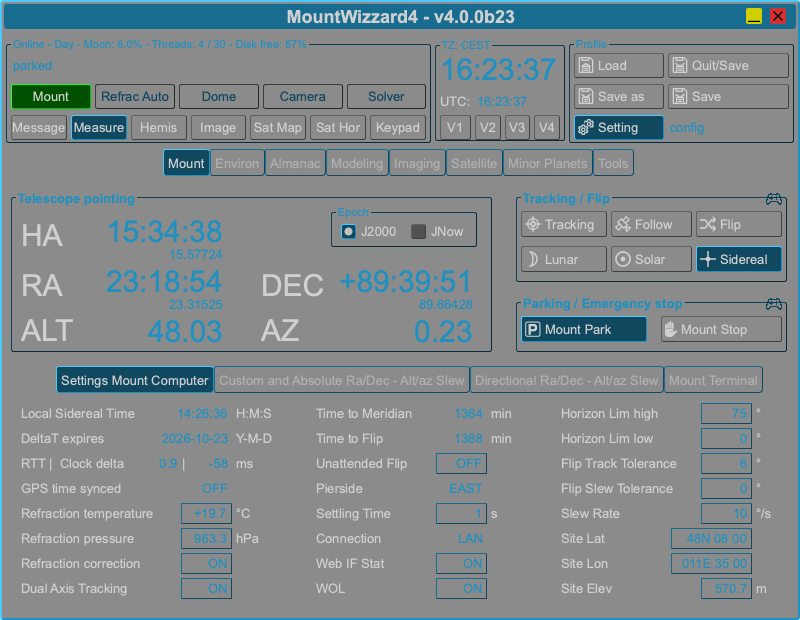Minimize window with yellow button
800x620 pixels.
(x=754, y=16)
